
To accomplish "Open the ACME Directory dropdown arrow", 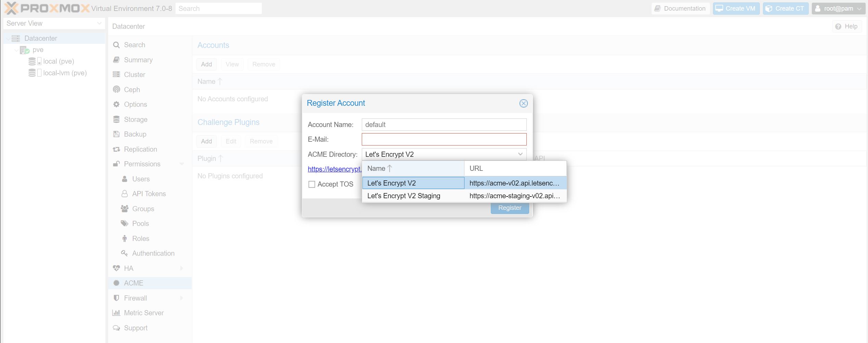I will (520, 154).
